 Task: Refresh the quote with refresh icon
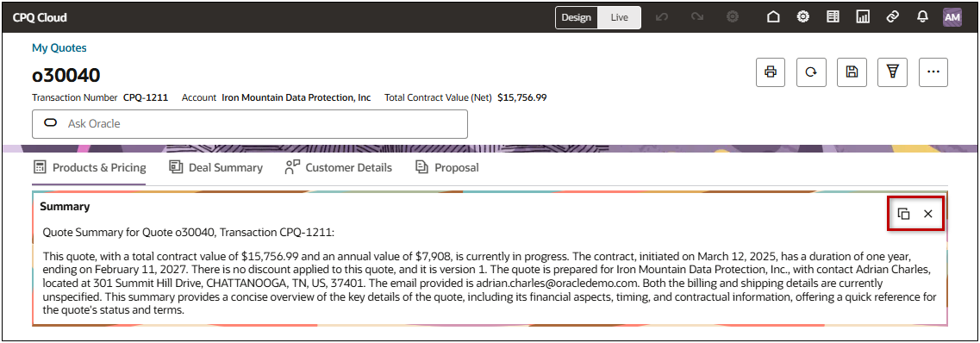click(x=811, y=72)
